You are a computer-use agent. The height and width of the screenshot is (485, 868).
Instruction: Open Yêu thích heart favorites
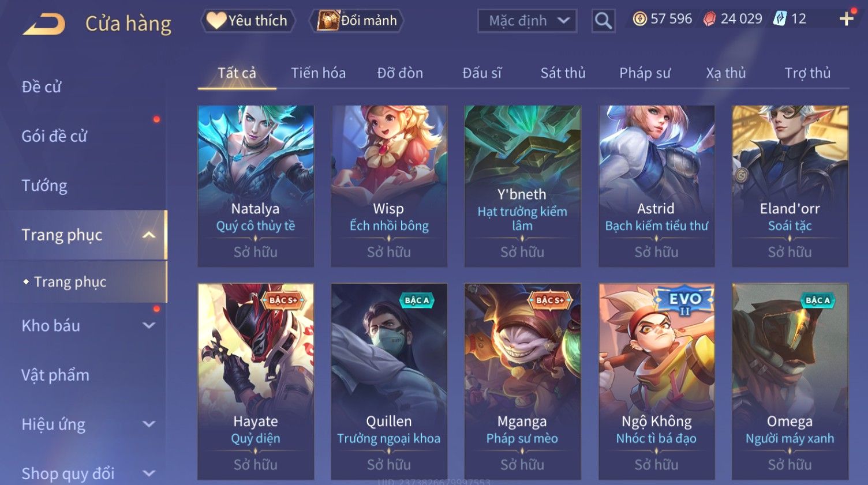[x=248, y=21]
